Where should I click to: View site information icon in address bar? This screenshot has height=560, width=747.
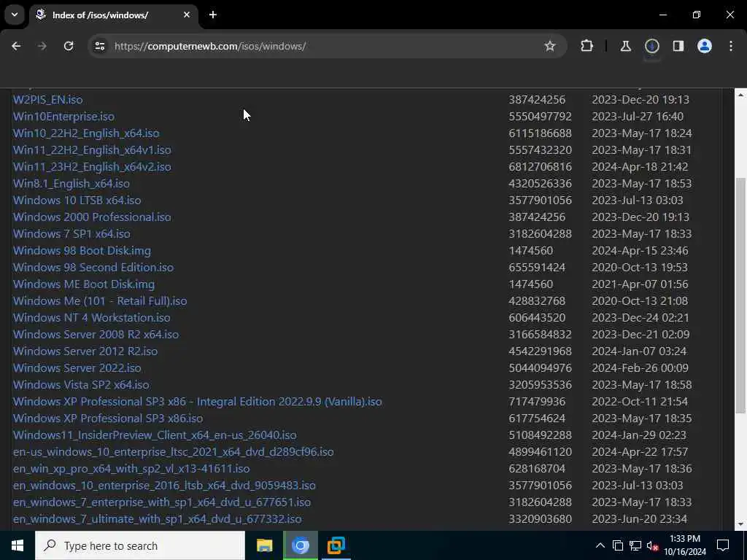pos(99,46)
